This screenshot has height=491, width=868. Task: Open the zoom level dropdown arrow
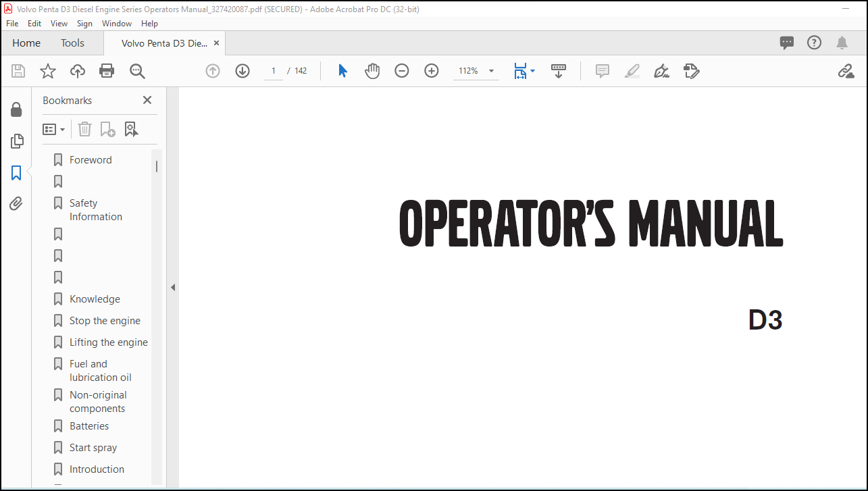click(x=491, y=71)
